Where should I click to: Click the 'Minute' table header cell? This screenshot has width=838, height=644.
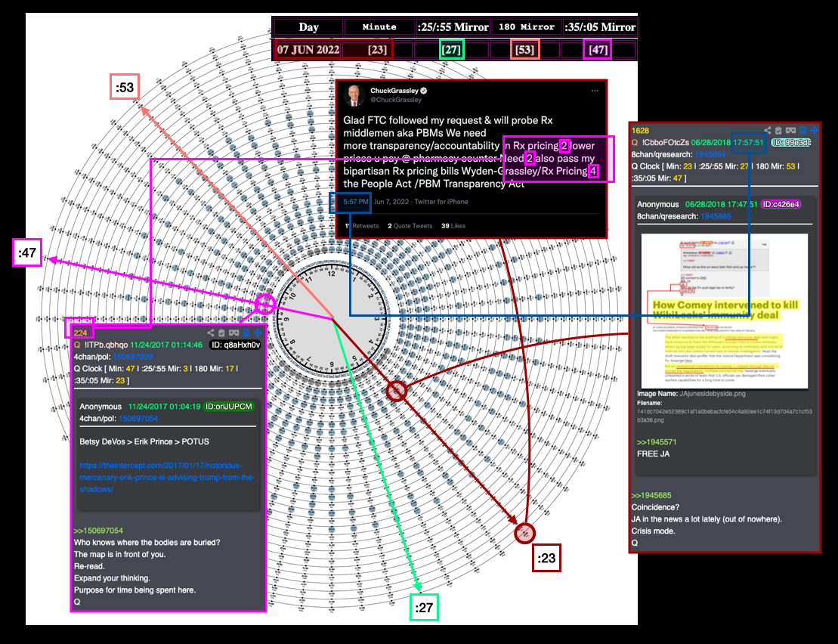[379, 27]
